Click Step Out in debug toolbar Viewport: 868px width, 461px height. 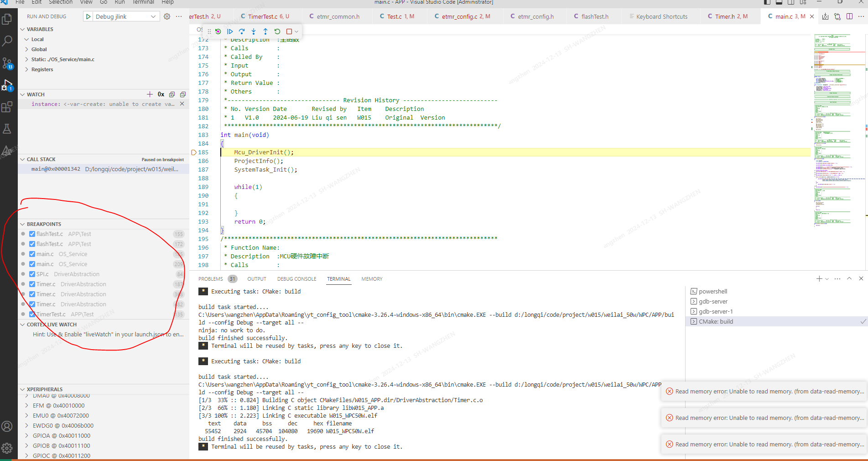pos(265,31)
